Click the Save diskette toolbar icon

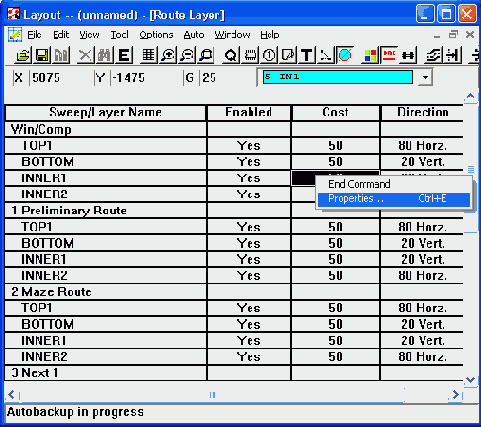(42, 55)
